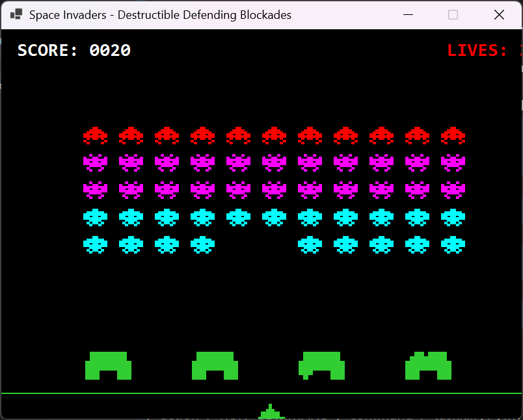
Task: Click the window title 'Space Invaders - Destructible Defending Blockades'
Action: (x=160, y=15)
